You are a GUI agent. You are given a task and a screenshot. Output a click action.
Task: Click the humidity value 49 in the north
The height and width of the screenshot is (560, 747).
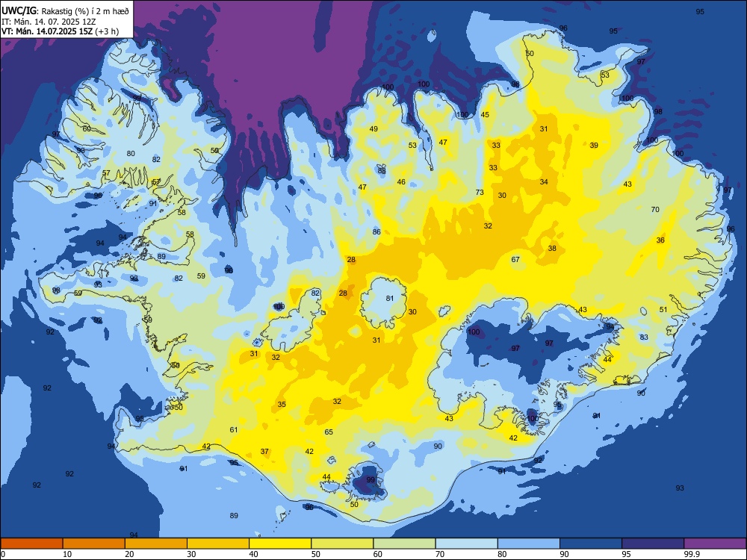[x=374, y=128]
